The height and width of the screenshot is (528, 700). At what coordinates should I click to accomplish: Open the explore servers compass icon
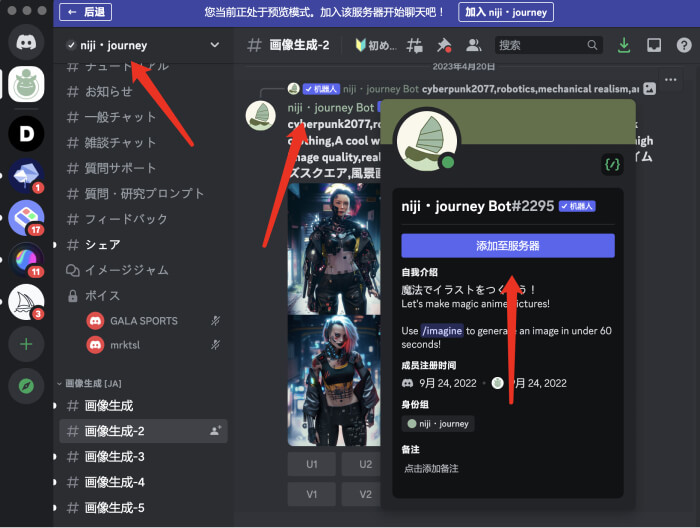click(26, 386)
